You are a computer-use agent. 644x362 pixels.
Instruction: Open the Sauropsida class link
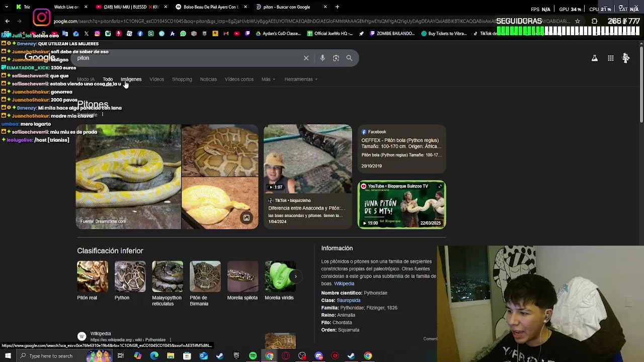(x=349, y=300)
